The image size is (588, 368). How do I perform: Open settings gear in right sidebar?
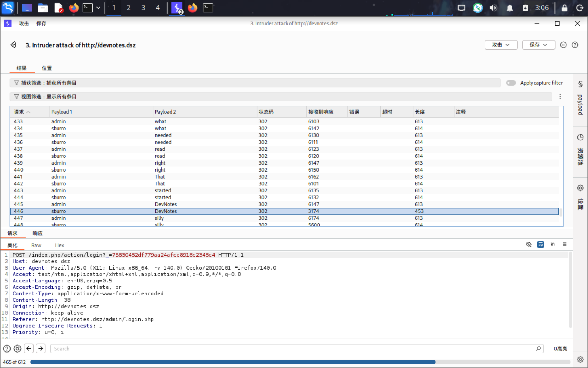coord(580,188)
